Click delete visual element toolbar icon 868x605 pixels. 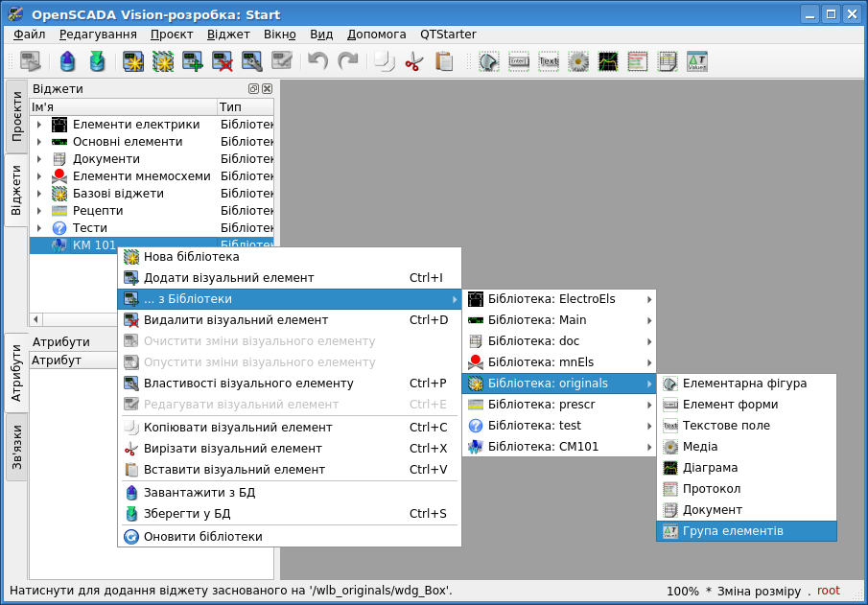[x=223, y=62]
